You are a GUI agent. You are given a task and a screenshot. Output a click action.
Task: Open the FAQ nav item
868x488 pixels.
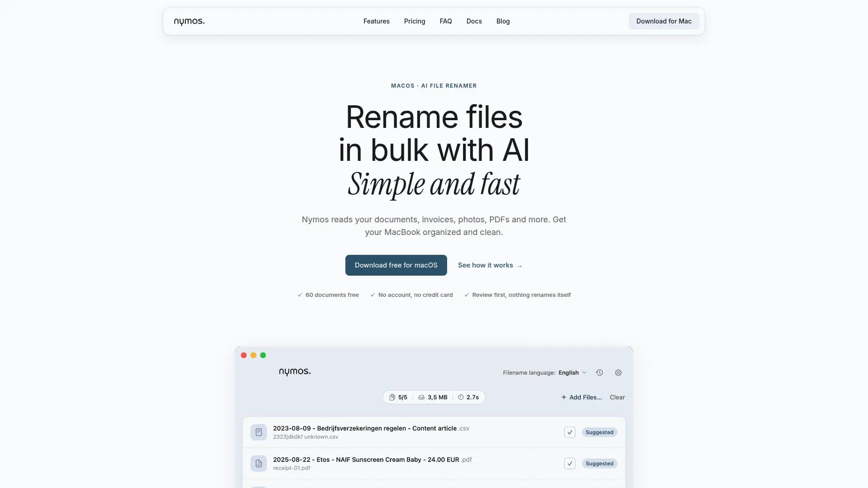pos(446,21)
